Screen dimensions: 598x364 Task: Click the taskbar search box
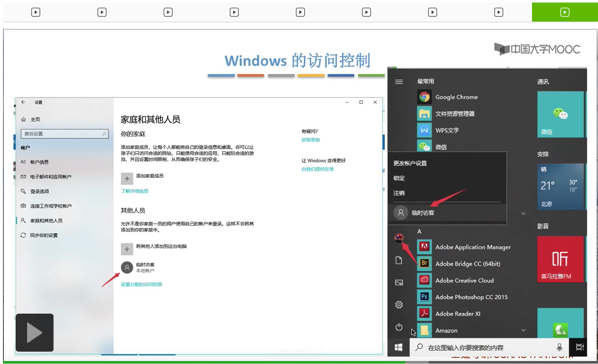pos(489,347)
